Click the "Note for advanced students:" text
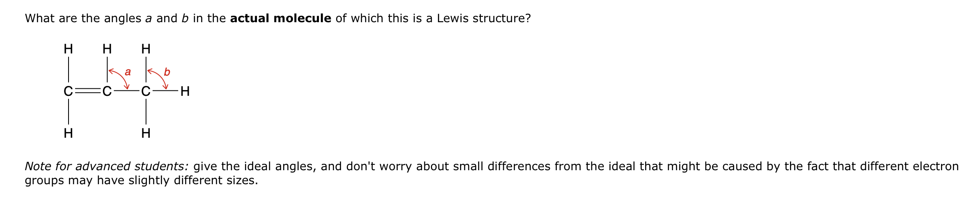 pyautogui.click(x=107, y=167)
